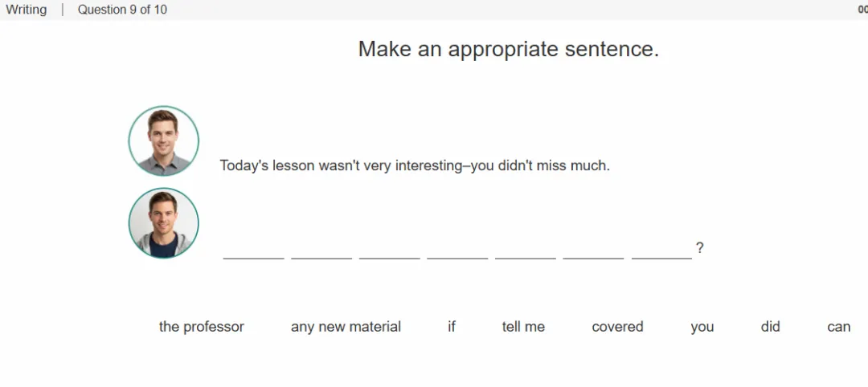Viewport: 868px width, 387px height.
Task: Choose the "you" word tile
Action: [702, 327]
